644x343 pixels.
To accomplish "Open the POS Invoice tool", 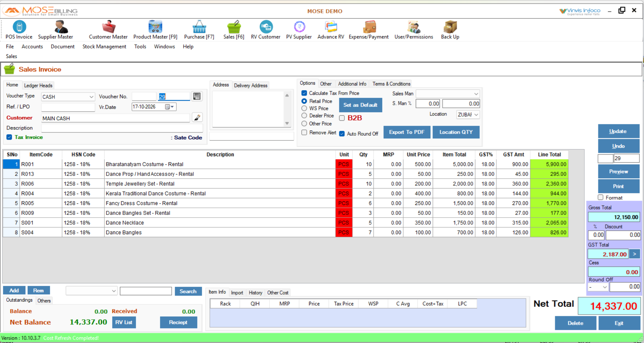I will (19, 30).
